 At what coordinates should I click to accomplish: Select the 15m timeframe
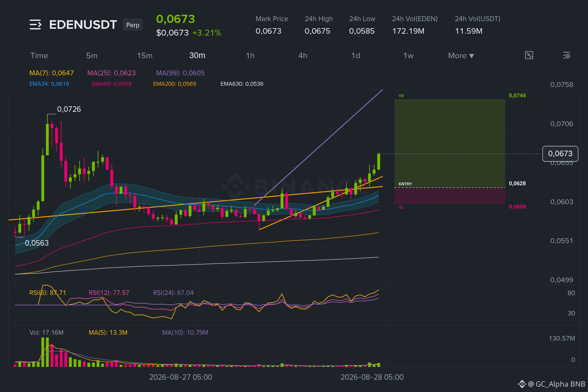point(145,56)
